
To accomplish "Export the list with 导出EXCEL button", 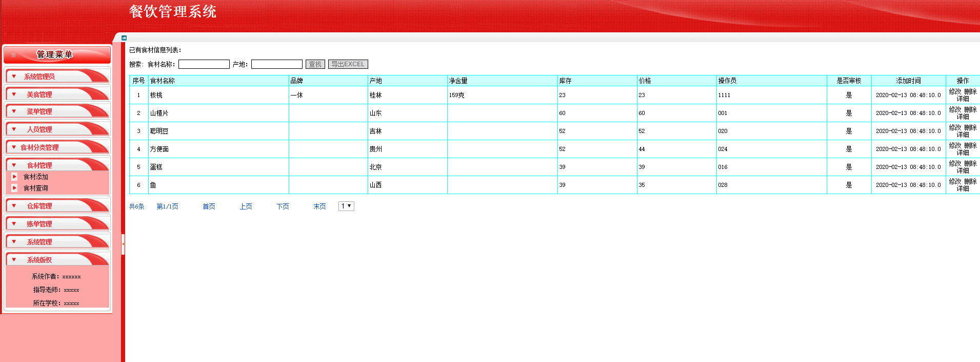I will pos(348,64).
